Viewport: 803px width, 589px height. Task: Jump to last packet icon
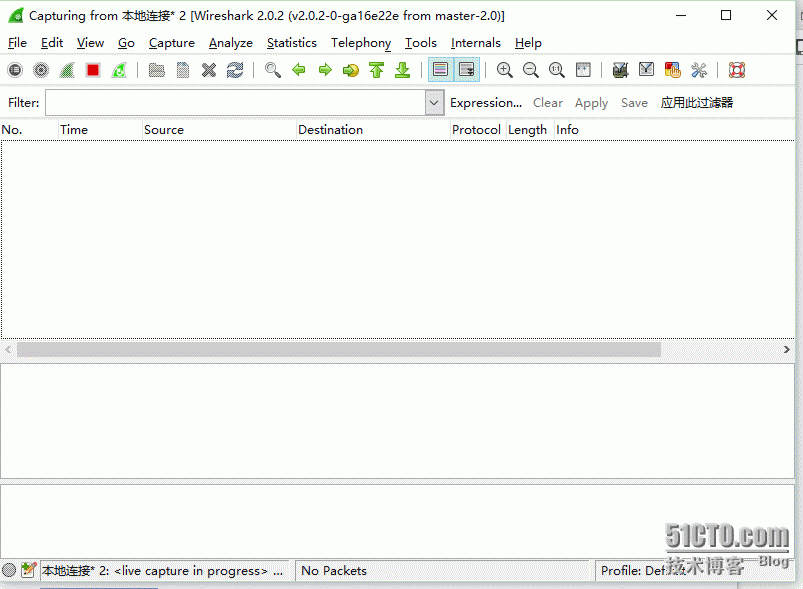tap(403, 70)
